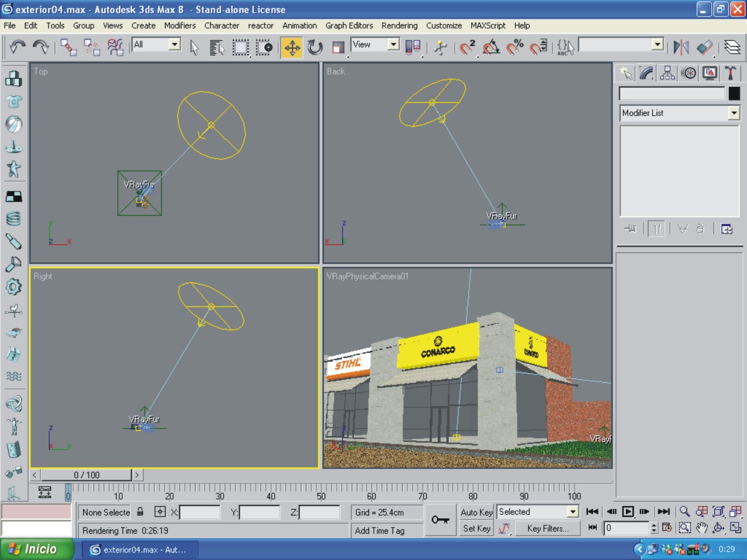Play the animation

(x=628, y=512)
